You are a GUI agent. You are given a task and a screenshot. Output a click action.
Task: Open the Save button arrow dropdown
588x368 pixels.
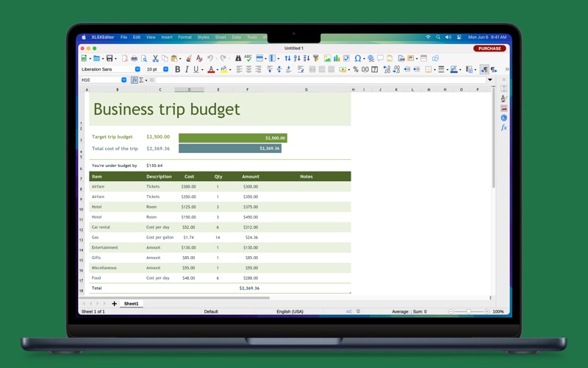click(x=115, y=59)
